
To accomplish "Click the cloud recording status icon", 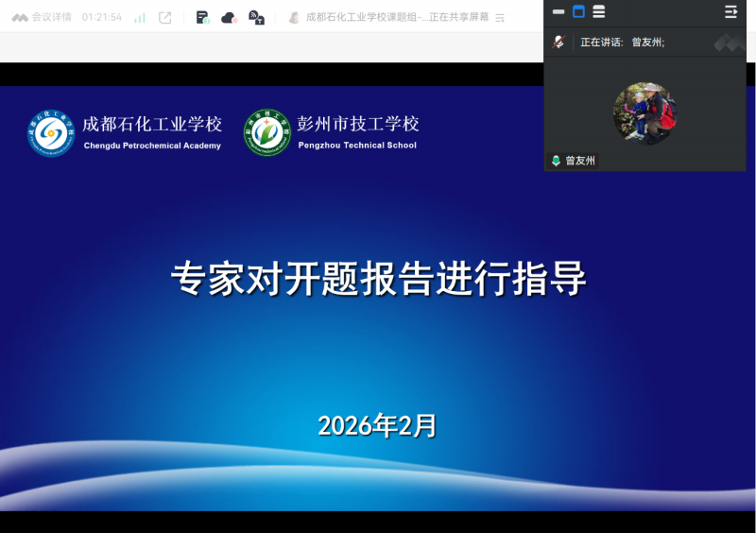I will (229, 17).
